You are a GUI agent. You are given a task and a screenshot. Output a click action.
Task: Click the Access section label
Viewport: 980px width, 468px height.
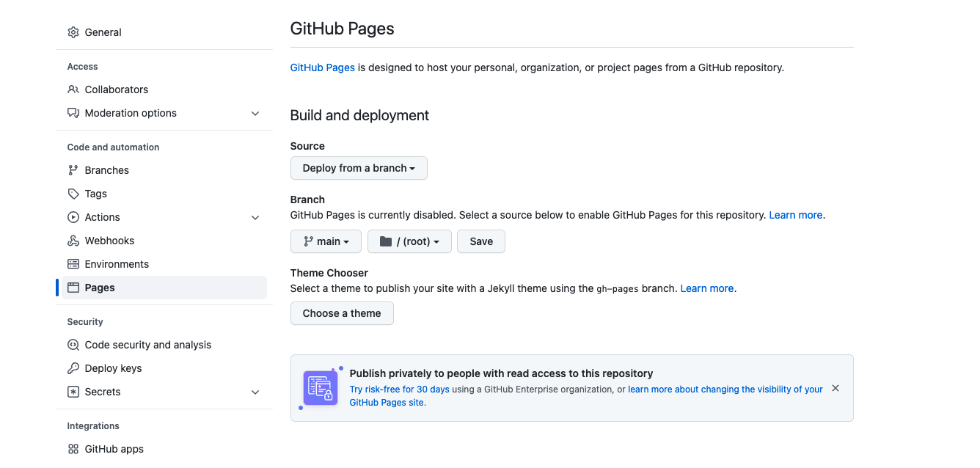pos(83,67)
